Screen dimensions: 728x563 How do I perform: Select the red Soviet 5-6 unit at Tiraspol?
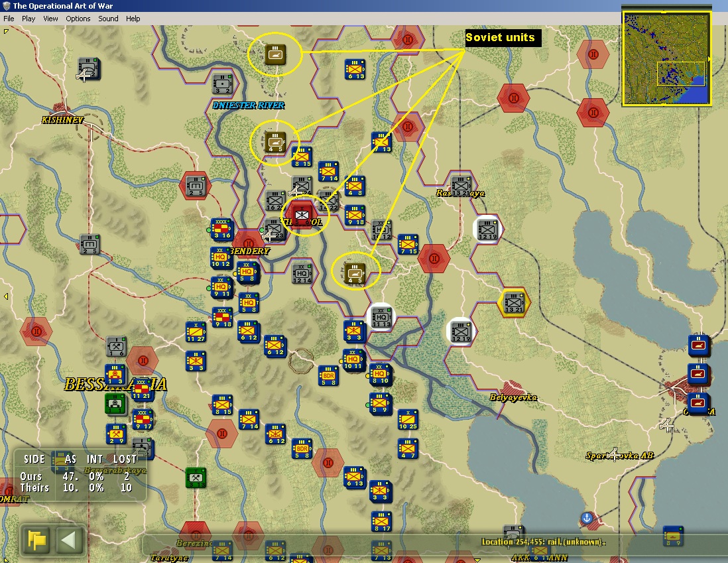(302, 215)
